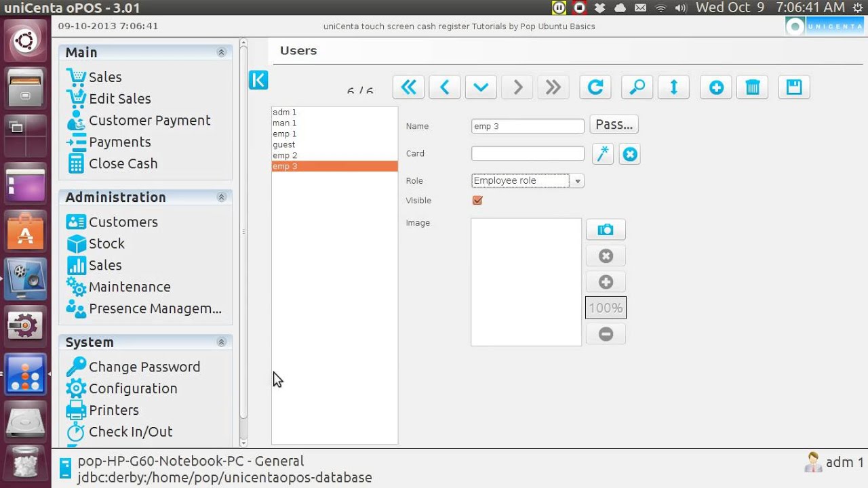Zoom in on the user image
The height and width of the screenshot is (488, 868).
[x=606, y=282]
